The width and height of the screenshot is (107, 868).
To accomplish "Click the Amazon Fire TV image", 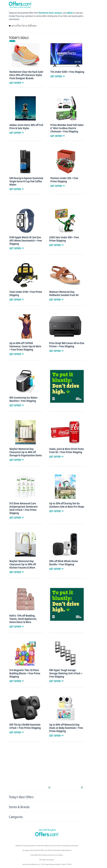I will tap(66, 54).
